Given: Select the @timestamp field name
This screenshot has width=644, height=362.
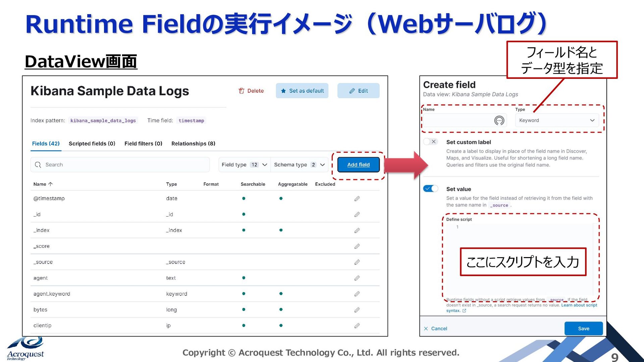Looking at the screenshot, I should click(x=49, y=198).
